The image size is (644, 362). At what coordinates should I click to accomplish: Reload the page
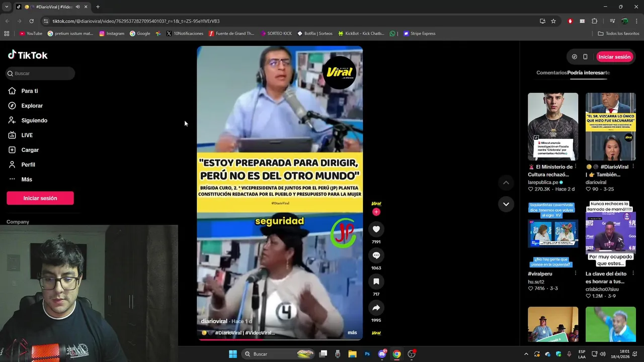tap(31, 21)
